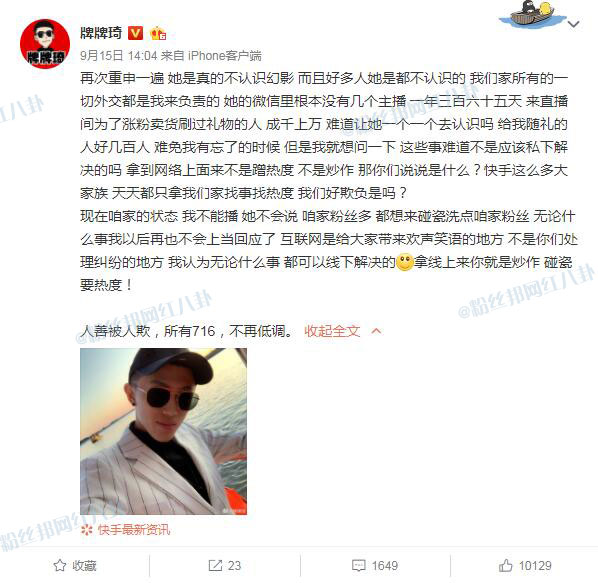Open the attached sunglasses photo thumbnail

(x=164, y=431)
